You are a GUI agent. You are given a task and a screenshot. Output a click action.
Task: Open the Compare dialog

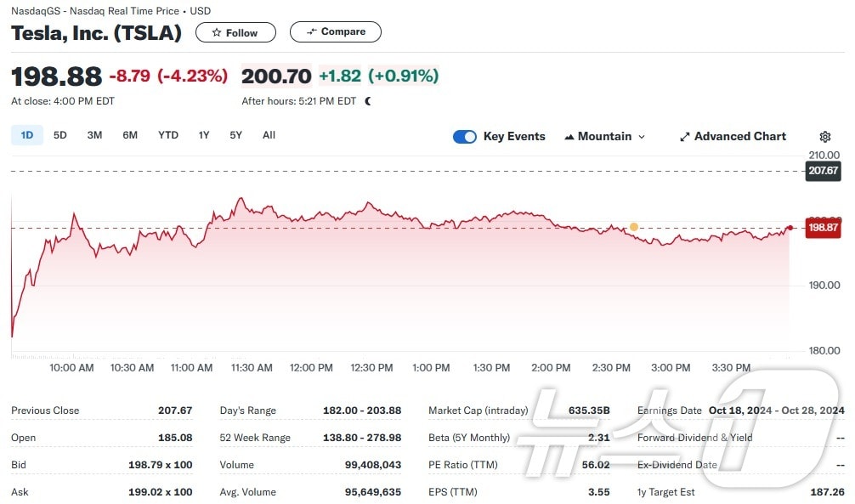pos(335,31)
